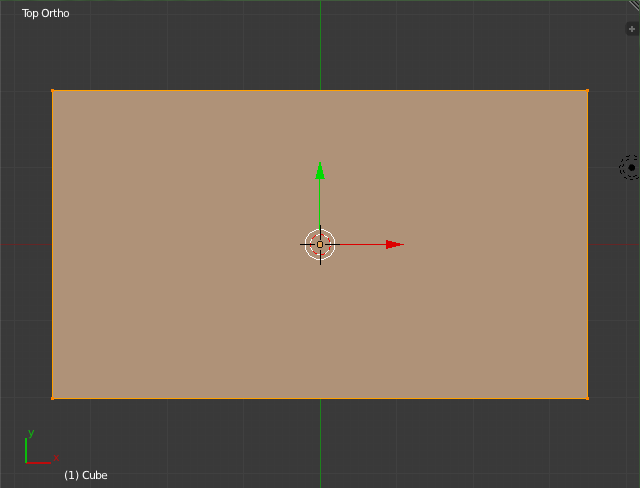The width and height of the screenshot is (640, 488).
Task: Click the striped area-split corner widget
Action: [633, 5]
